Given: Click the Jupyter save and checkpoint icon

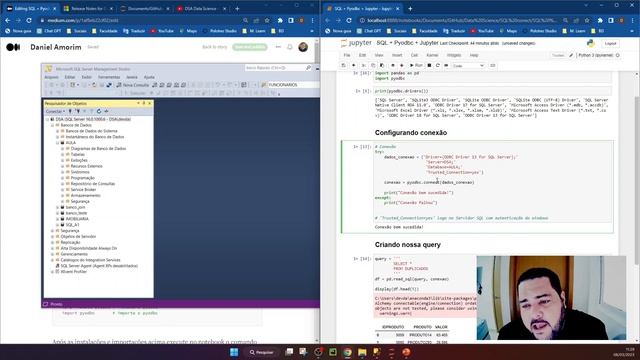Looking at the screenshot, I should pos(344,65).
